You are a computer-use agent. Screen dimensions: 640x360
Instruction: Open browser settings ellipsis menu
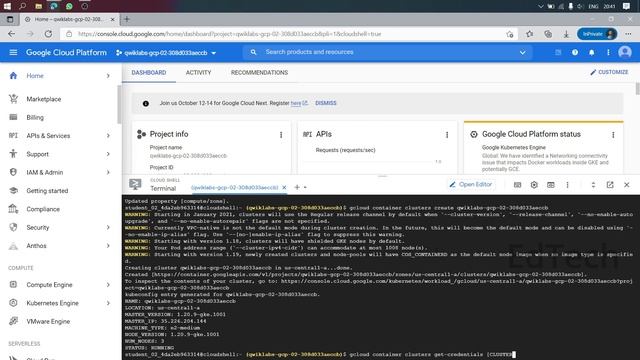pyautogui.click(x=628, y=34)
